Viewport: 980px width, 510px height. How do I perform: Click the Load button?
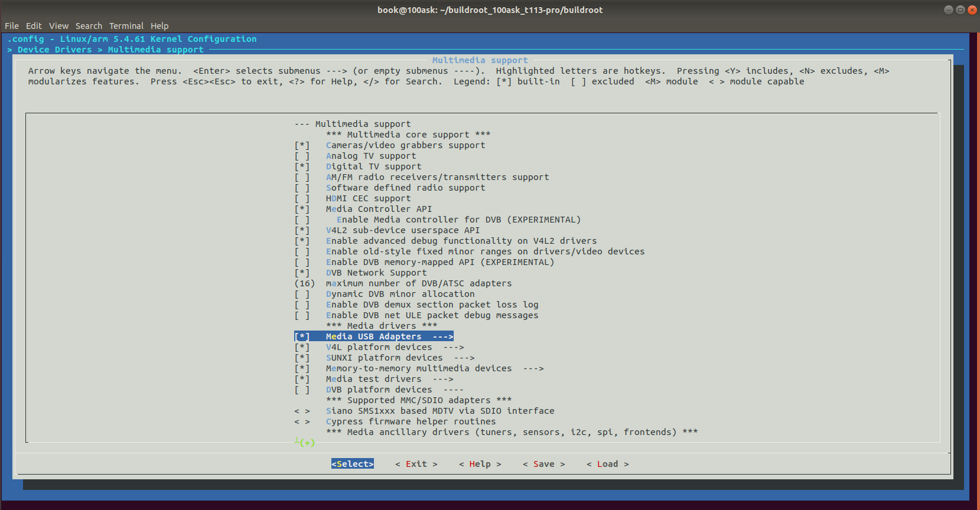(x=607, y=464)
